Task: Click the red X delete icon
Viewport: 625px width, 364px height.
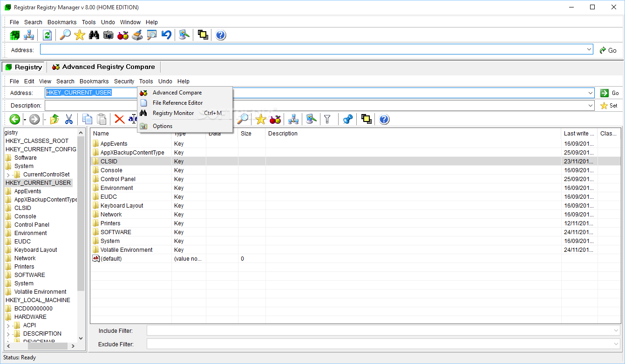Action: [x=120, y=120]
